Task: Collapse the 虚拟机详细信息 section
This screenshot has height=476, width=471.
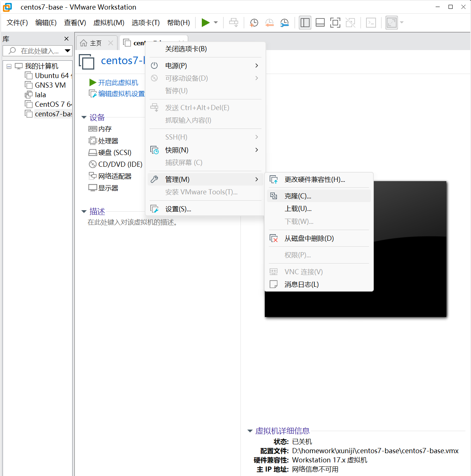Action: click(x=250, y=431)
